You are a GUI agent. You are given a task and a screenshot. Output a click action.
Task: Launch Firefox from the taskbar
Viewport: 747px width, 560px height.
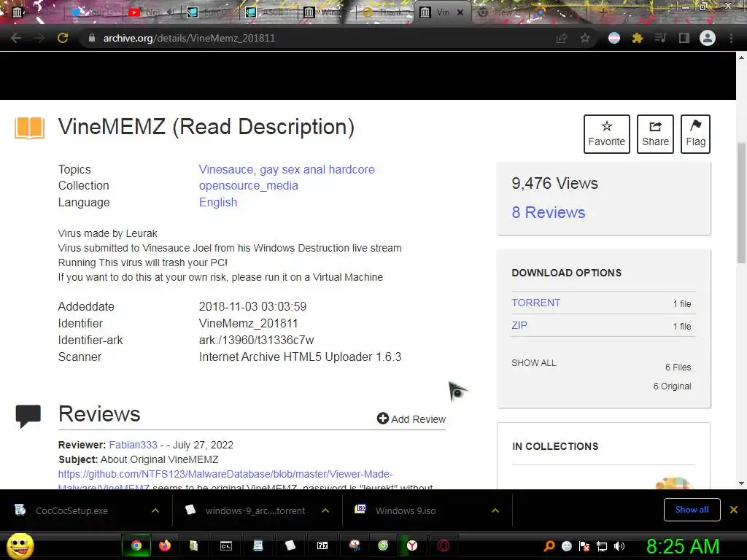pyautogui.click(x=165, y=545)
